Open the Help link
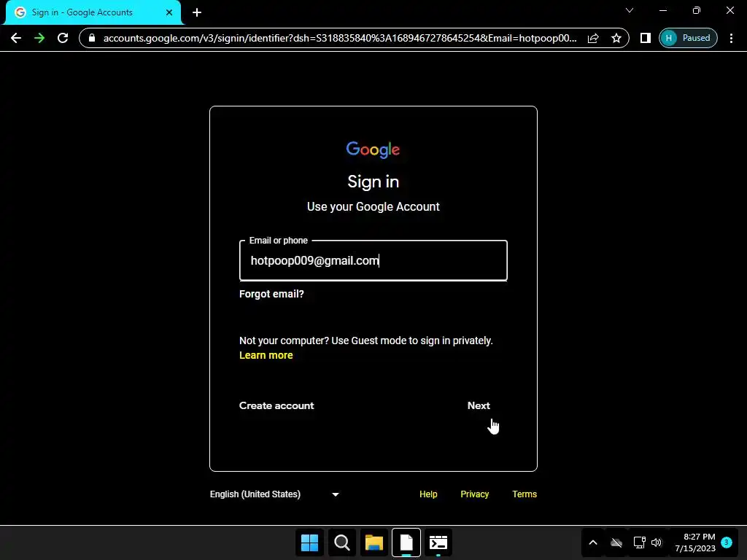The width and height of the screenshot is (747, 560). click(x=428, y=494)
